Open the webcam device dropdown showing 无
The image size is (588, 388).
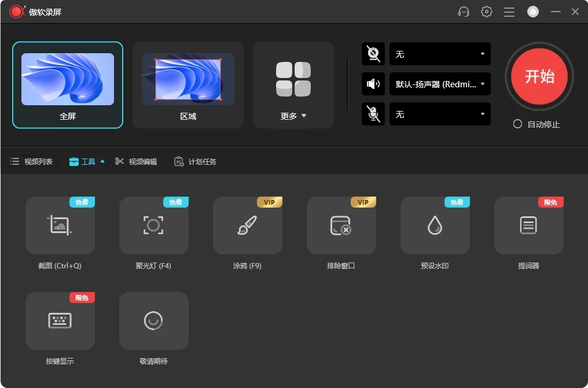(440, 54)
